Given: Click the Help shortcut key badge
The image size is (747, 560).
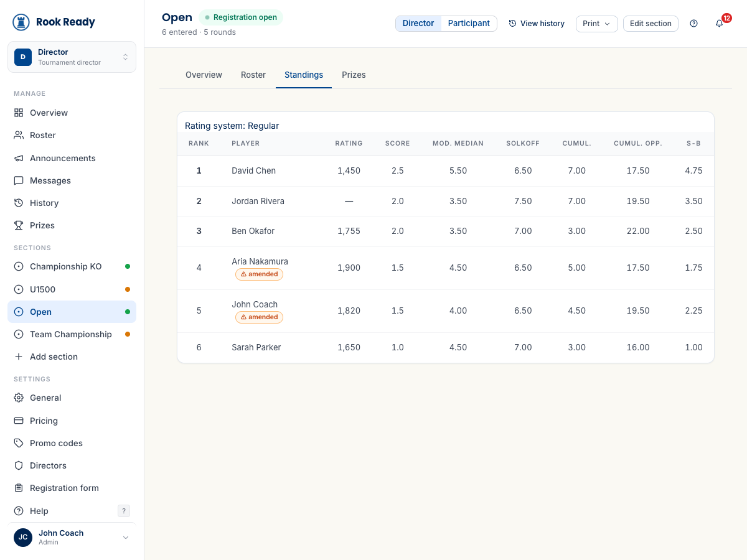Looking at the screenshot, I should pos(124,511).
